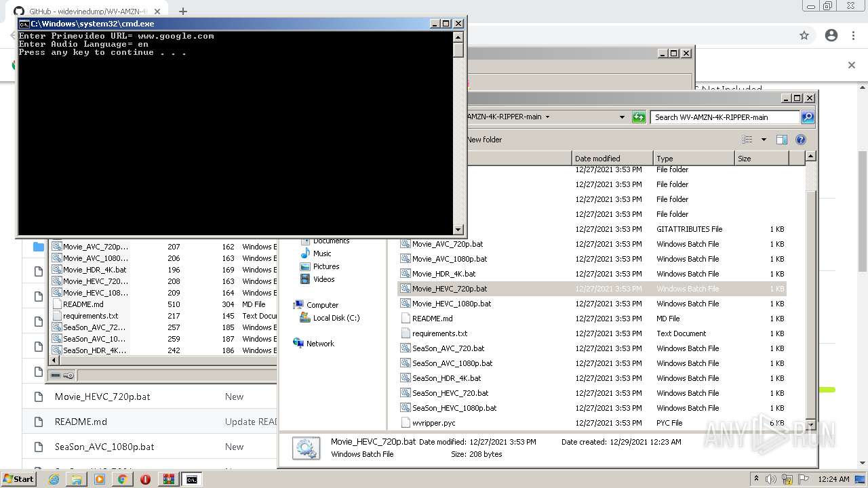
Task: Select README.md in Explorer file list
Action: tap(432, 319)
